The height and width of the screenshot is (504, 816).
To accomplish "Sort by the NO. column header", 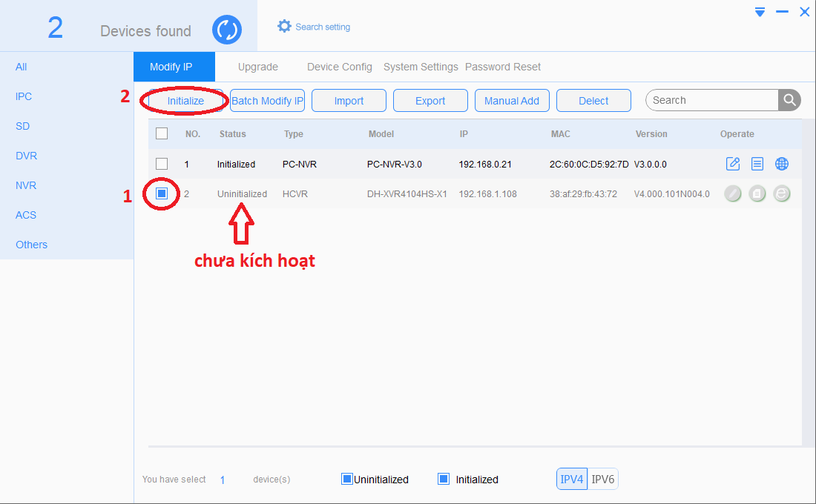I will click(193, 133).
